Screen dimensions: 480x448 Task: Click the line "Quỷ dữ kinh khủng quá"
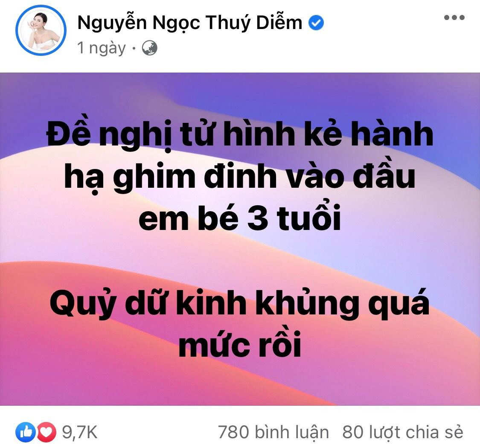click(239, 303)
